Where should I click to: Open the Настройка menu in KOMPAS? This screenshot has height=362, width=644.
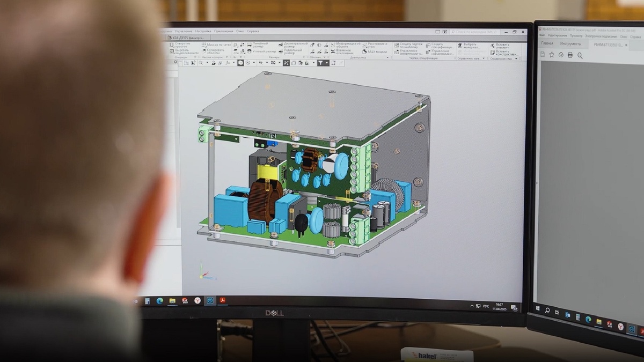[203, 31]
